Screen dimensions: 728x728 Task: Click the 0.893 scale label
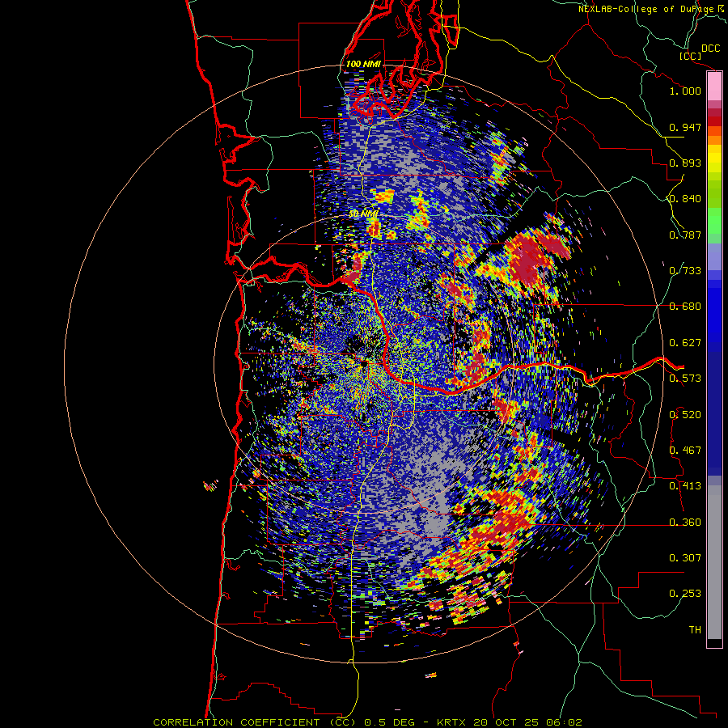click(685, 163)
